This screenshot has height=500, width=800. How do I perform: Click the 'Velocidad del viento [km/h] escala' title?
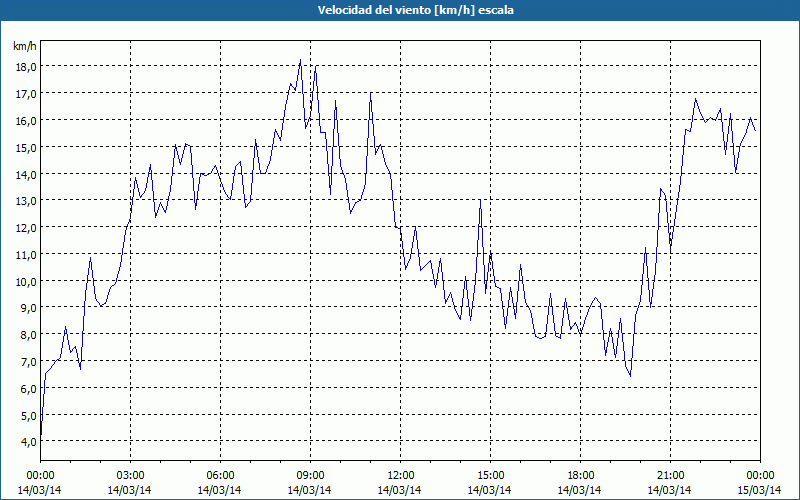[415, 10]
